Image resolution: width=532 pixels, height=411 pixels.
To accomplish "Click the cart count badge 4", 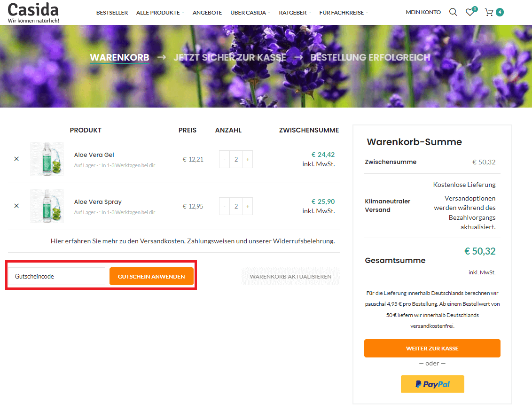I will [500, 12].
